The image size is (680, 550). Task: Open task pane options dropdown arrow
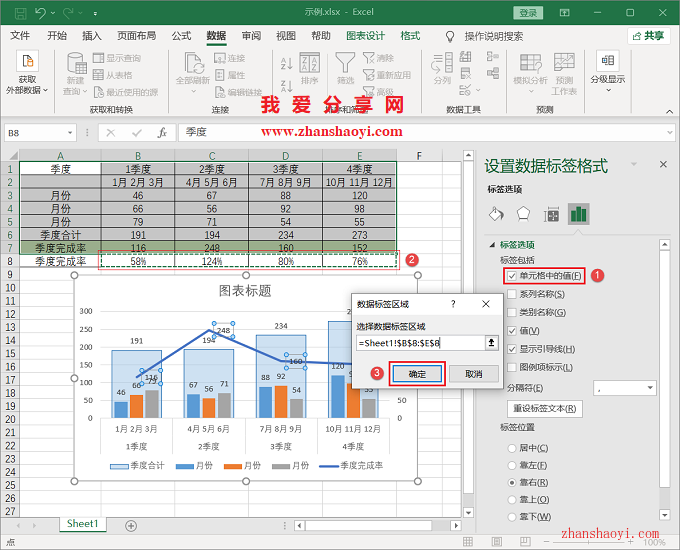(x=634, y=164)
